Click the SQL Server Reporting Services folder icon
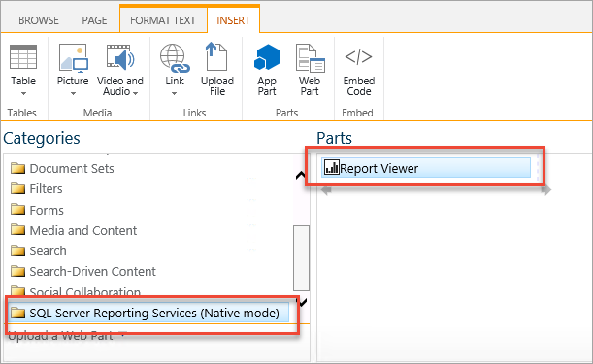Screen dimensions: 593x364 pos(17,313)
